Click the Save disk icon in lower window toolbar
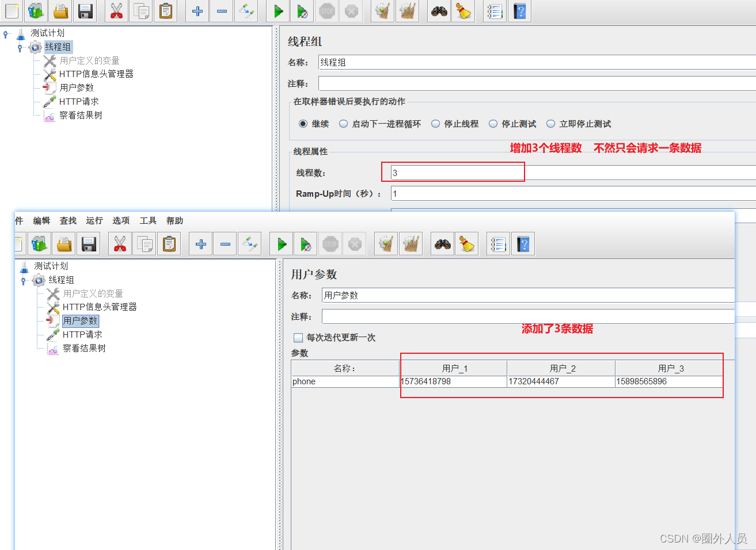The height and width of the screenshot is (550, 756). tap(89, 244)
